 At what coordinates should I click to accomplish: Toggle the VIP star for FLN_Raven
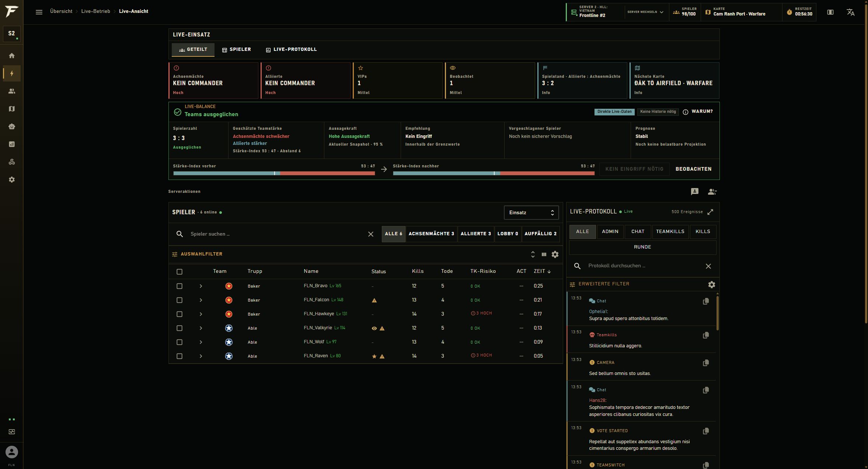click(x=374, y=357)
